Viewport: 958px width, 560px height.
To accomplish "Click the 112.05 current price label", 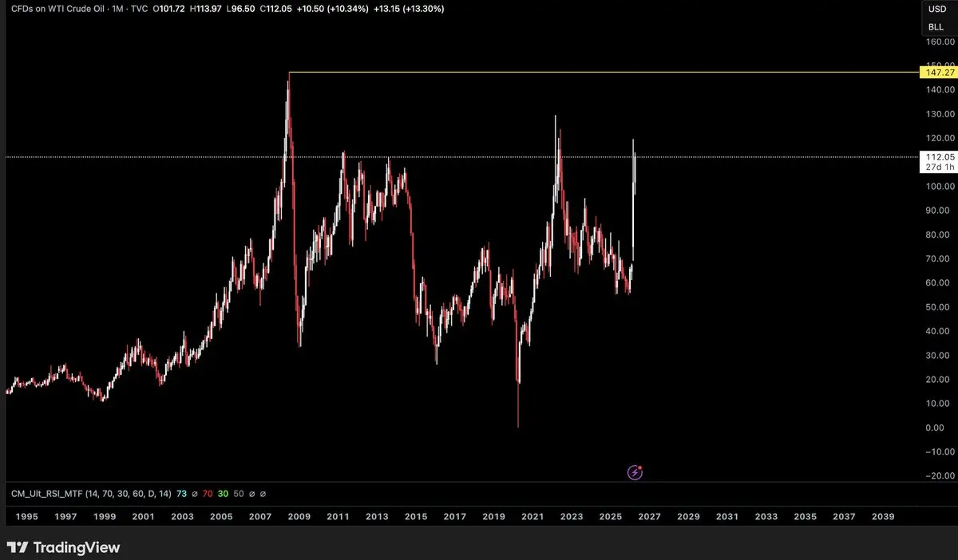I will click(x=938, y=157).
